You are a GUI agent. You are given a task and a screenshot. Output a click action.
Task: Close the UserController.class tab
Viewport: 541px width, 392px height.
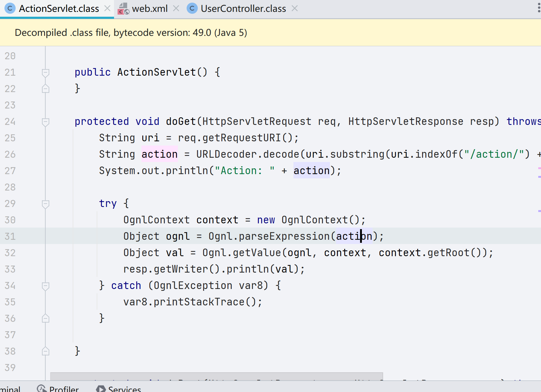click(294, 9)
